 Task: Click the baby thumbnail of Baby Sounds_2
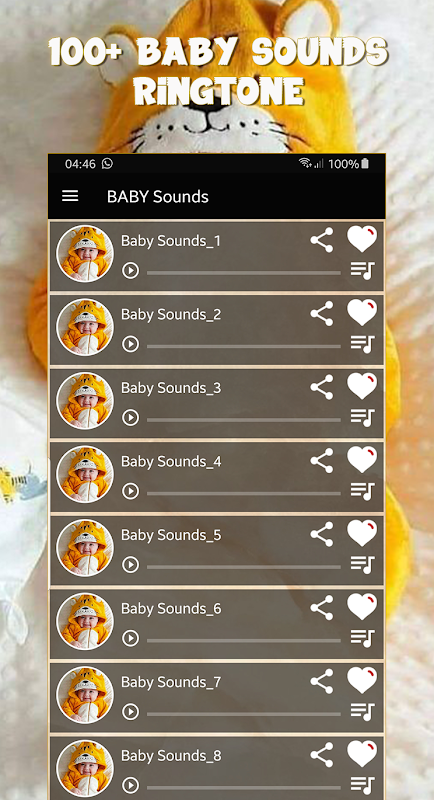pos(85,327)
